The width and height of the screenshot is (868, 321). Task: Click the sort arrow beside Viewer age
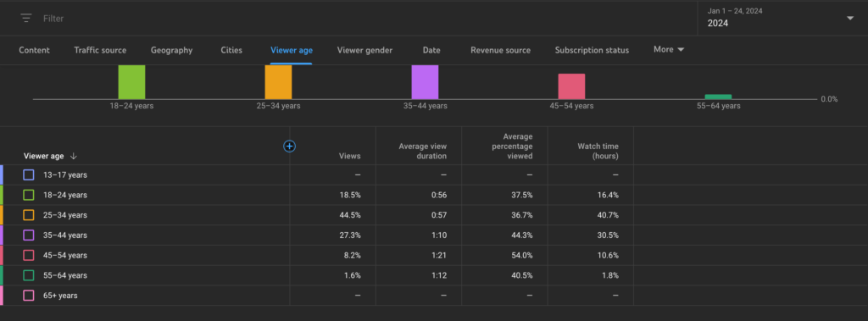[74, 156]
